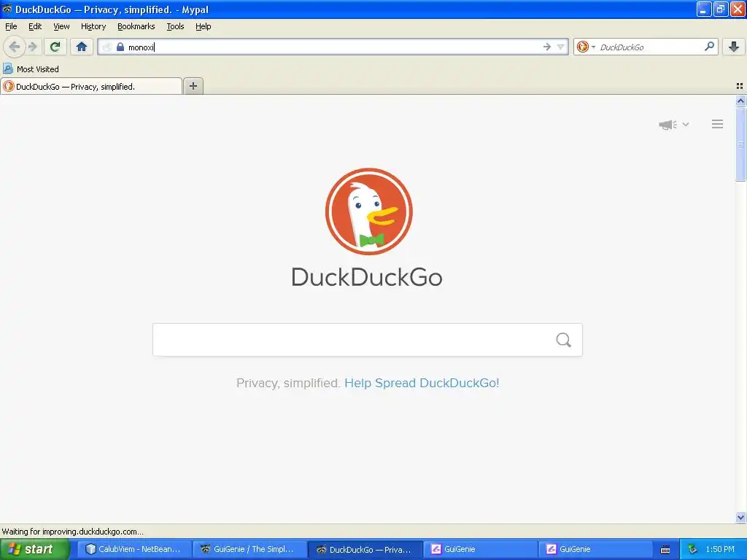This screenshot has width=747, height=560.
Task: Open the Most Visited bookmarks folder
Action: (x=31, y=69)
